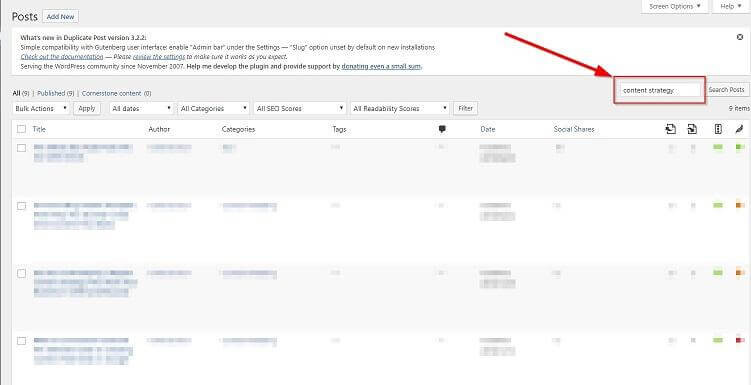Click the second post's green SEO score
This screenshot has height=385, width=751.
tap(717, 205)
